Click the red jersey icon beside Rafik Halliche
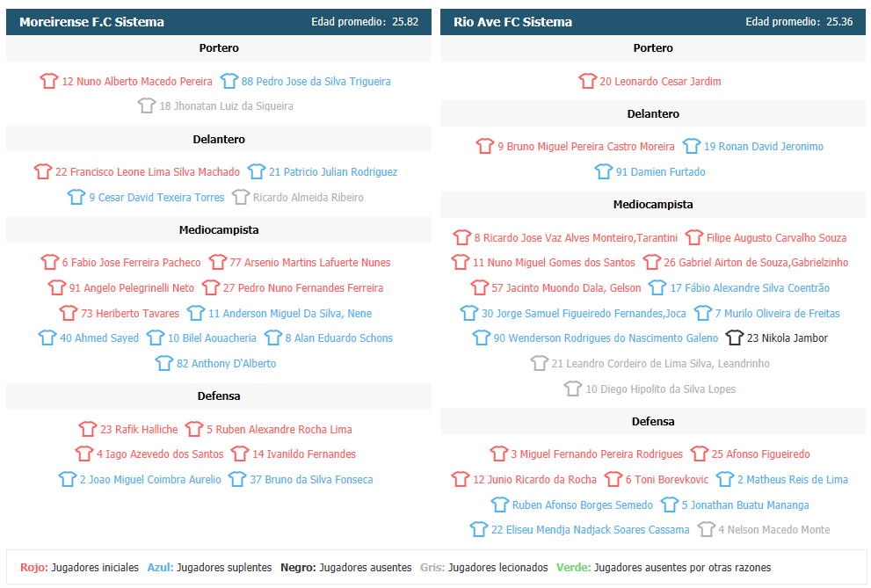871x588 pixels. [88, 429]
